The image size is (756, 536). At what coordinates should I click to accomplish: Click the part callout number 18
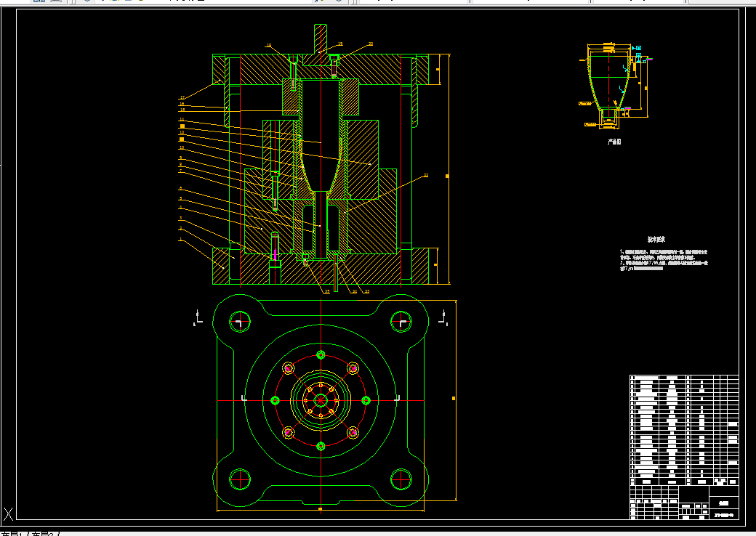click(x=268, y=45)
